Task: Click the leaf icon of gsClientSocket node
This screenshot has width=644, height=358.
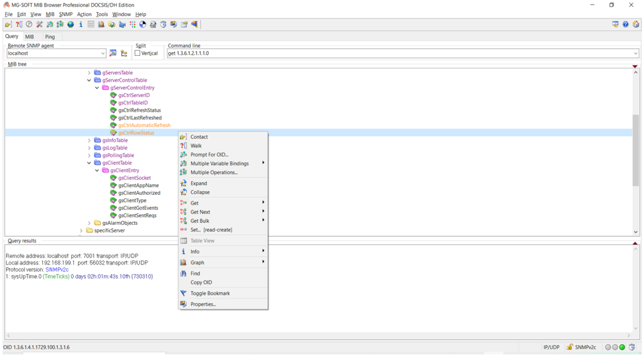Action: click(113, 178)
